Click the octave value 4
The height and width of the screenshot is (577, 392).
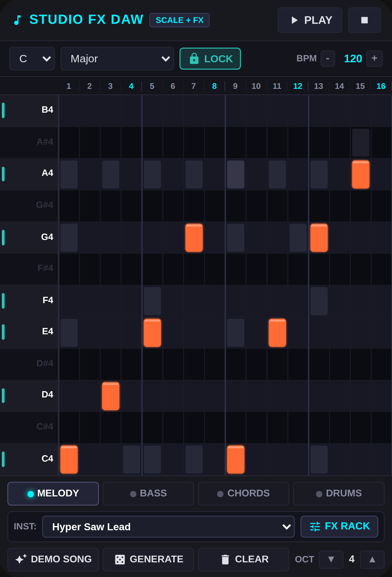(x=352, y=559)
